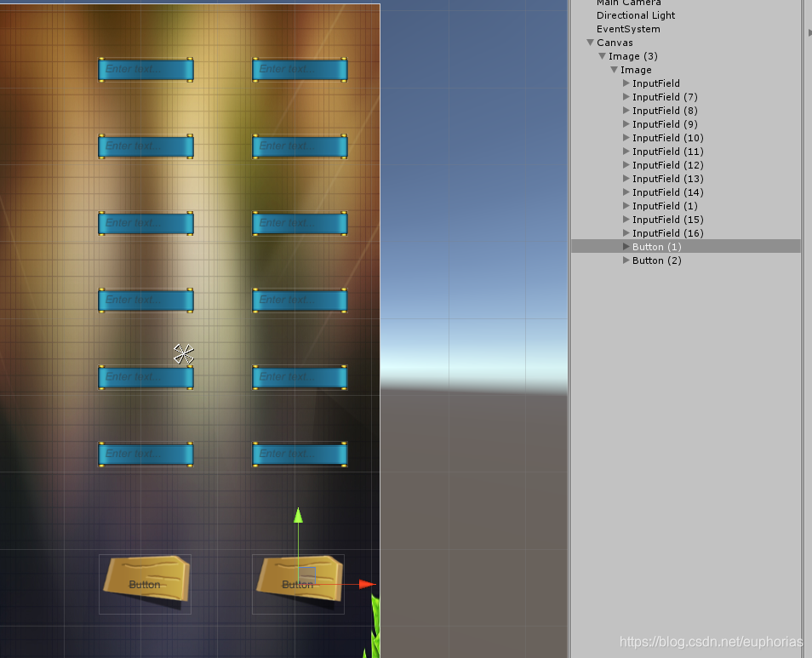Select InputField (15) in hierarchy
Image resolution: width=812 pixels, height=658 pixels.
coord(667,220)
